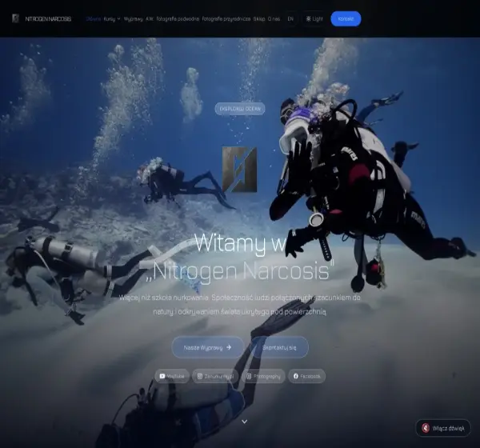The width and height of the screenshot is (480, 448).
Task: Open the Wyprawy menu item
Action: 133,19
